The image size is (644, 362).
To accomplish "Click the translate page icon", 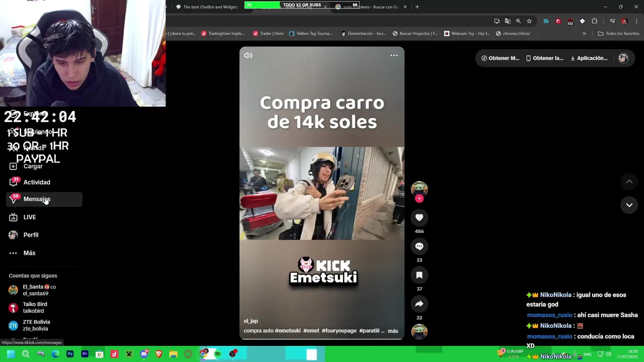I will tap(508, 21).
